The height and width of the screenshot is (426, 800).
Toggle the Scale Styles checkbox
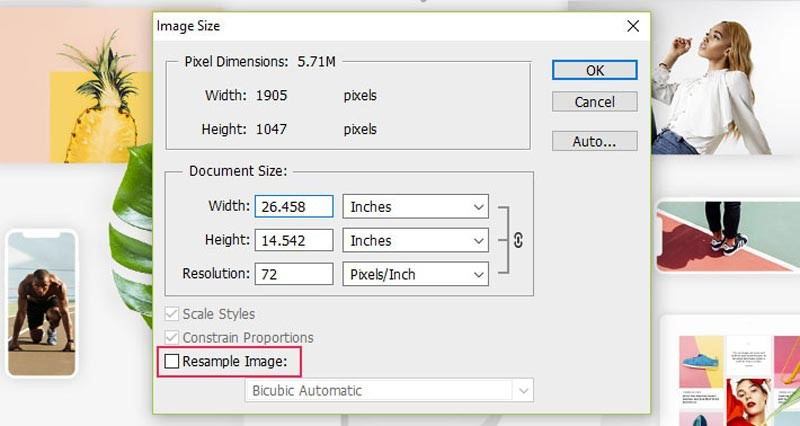[x=172, y=314]
